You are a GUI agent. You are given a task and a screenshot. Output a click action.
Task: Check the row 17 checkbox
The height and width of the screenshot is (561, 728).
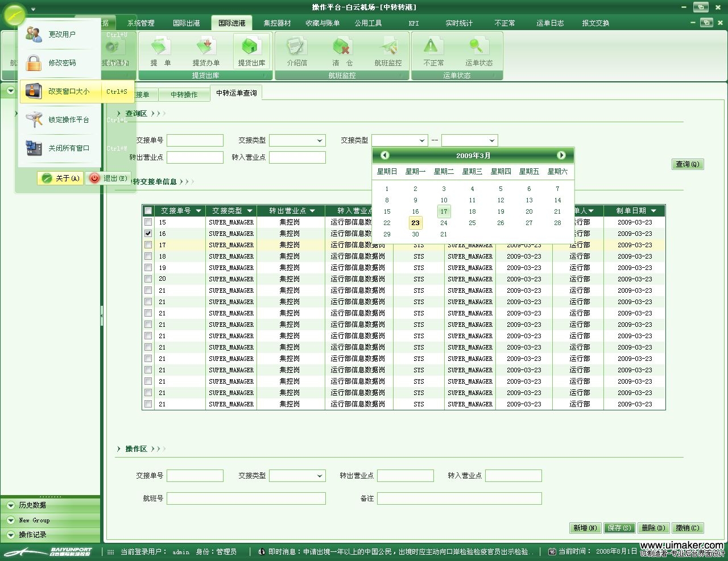click(x=148, y=245)
